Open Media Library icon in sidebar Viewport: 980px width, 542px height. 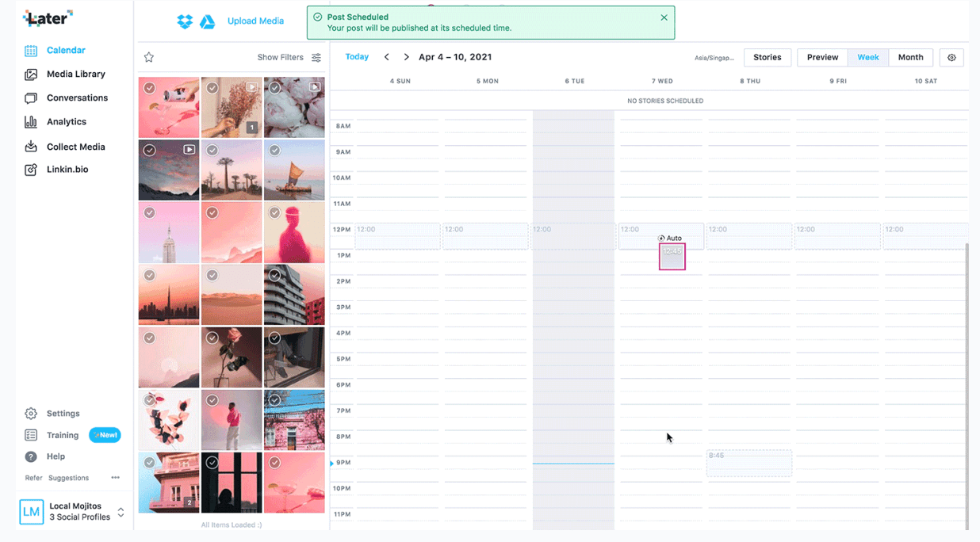tap(31, 74)
